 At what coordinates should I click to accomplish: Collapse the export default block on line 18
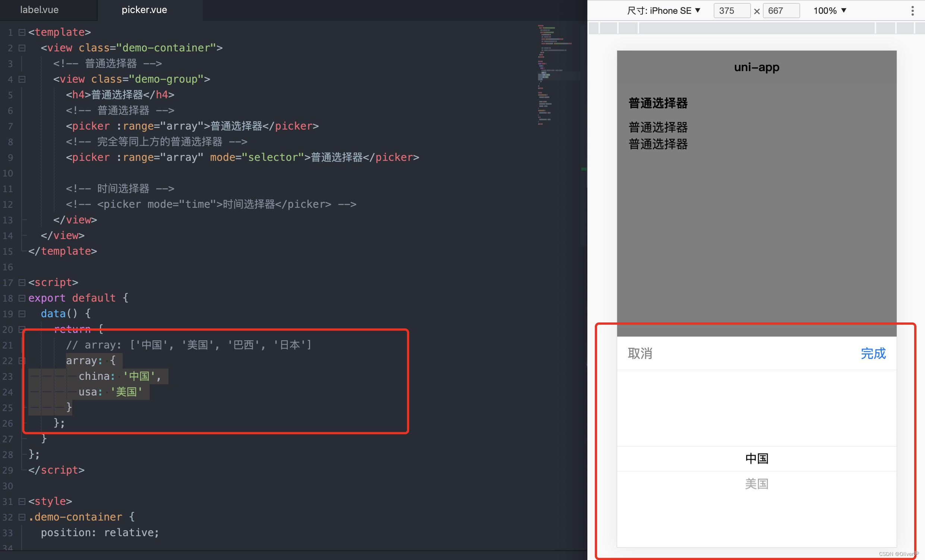pos(21,298)
